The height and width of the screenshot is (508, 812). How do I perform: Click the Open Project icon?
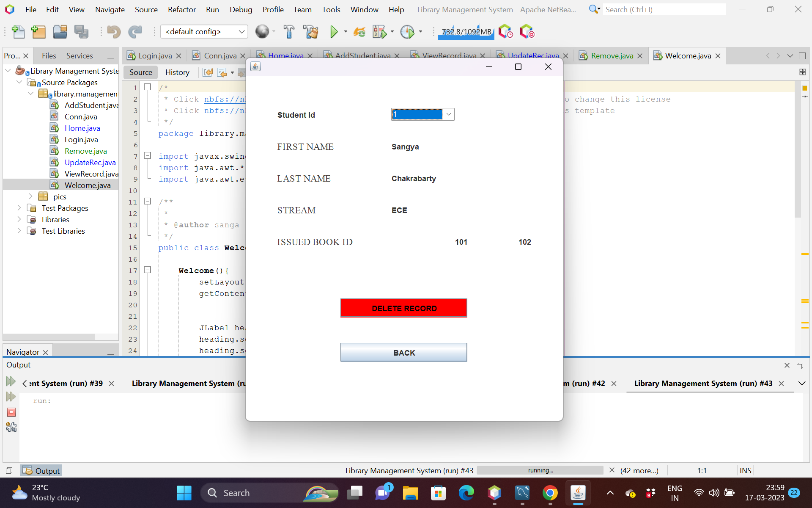[60, 32]
